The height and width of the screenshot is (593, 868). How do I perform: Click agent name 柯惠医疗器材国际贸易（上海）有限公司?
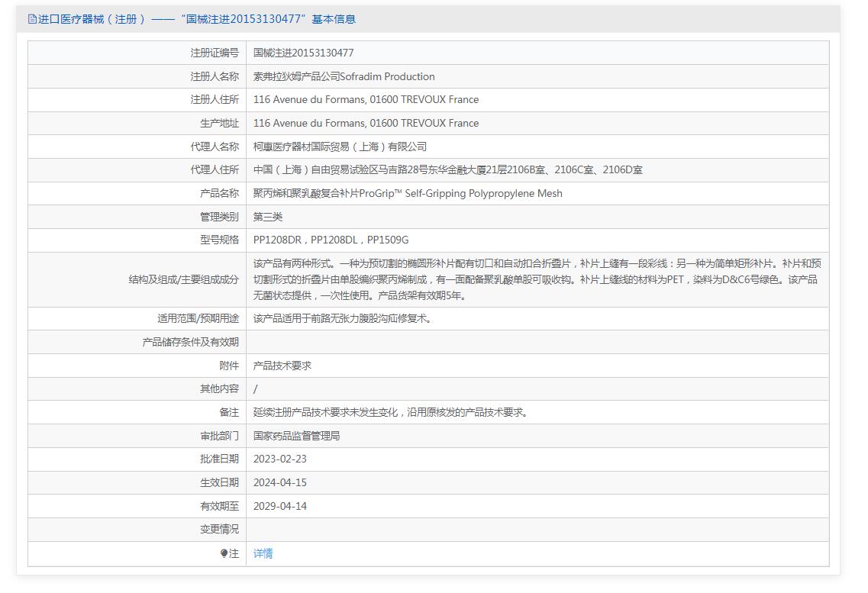pos(340,147)
